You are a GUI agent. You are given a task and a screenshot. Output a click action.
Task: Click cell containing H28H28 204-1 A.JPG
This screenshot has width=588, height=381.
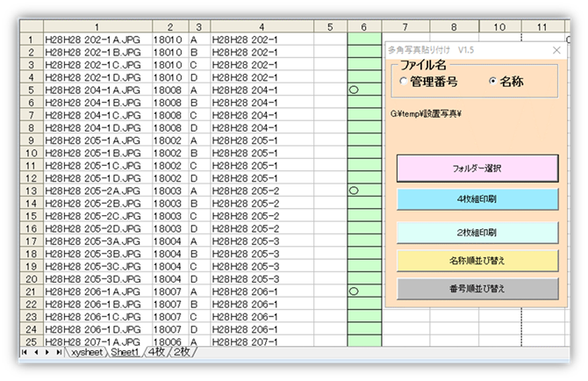point(97,90)
